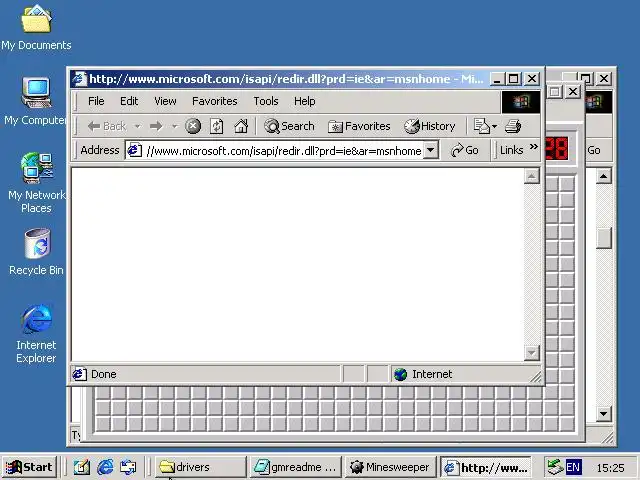
Task: Click inside the Address URL field
Action: click(283, 151)
